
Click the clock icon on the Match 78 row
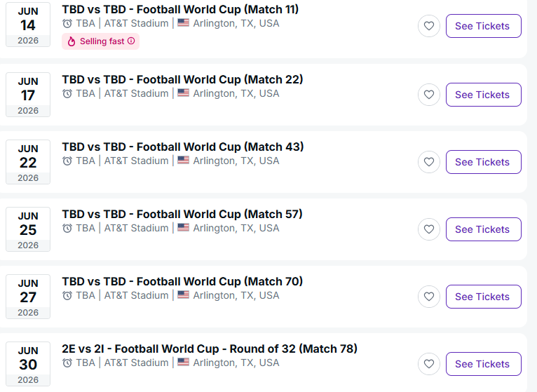[67, 363]
